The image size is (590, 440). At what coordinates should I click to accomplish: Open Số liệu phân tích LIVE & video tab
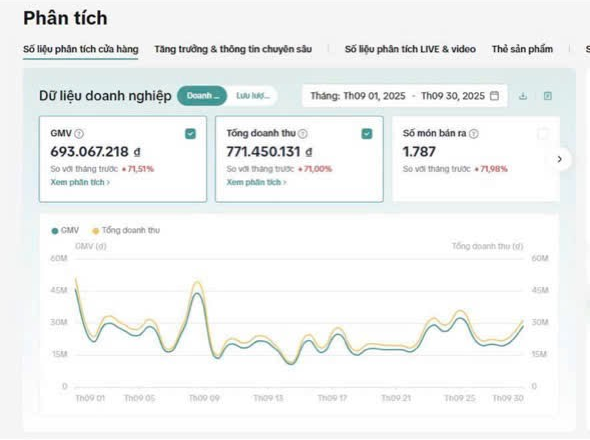click(x=410, y=49)
